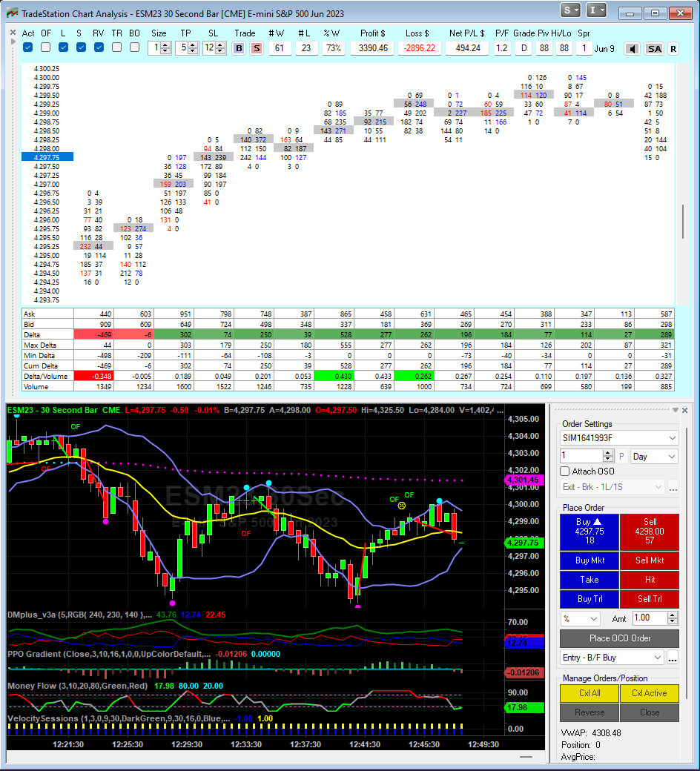700x771 pixels.
Task: Click the red Sell 4298.00 button
Action: coord(650,532)
